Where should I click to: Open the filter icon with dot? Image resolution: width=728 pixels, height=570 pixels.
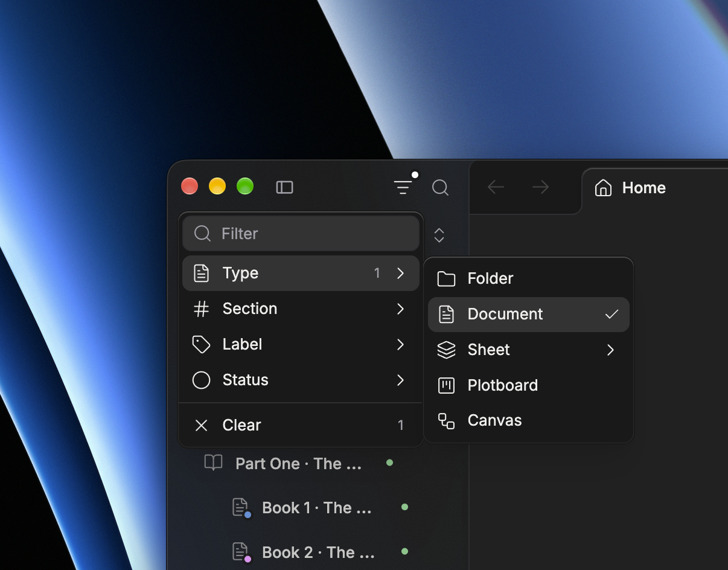pos(403,187)
